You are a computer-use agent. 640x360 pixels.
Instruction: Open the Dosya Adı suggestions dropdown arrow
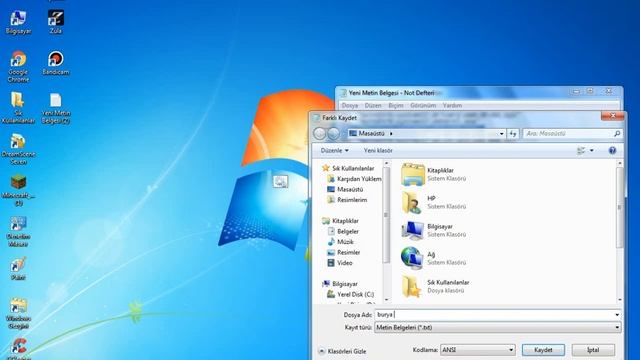pos(617,315)
